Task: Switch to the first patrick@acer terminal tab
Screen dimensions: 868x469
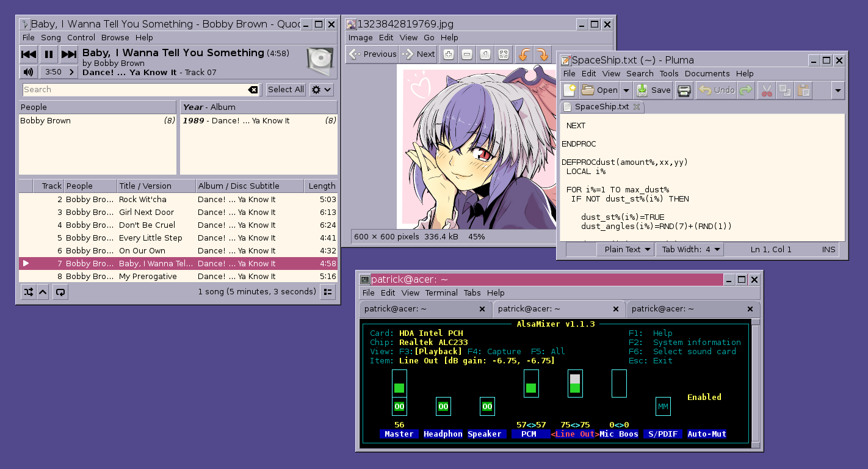Action: [x=425, y=309]
